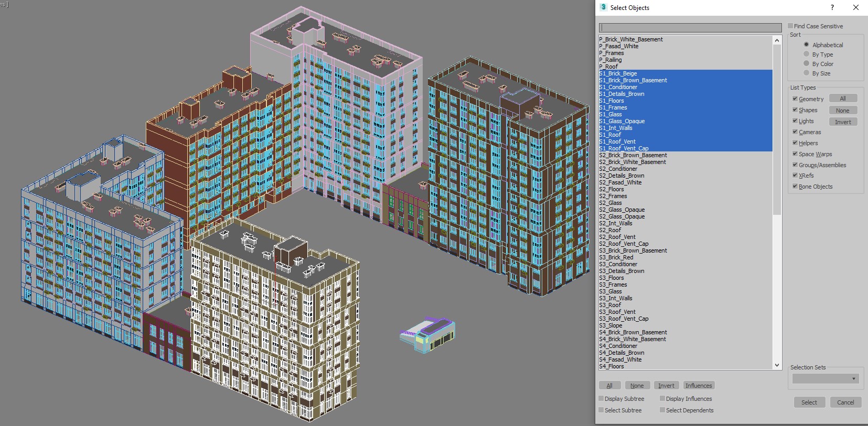Click the object name search field

(x=690, y=28)
